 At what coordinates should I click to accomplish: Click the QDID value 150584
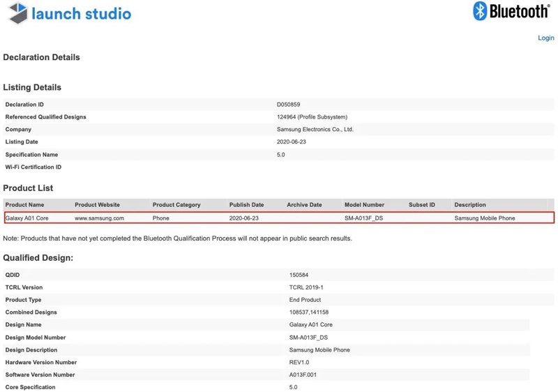pos(300,275)
